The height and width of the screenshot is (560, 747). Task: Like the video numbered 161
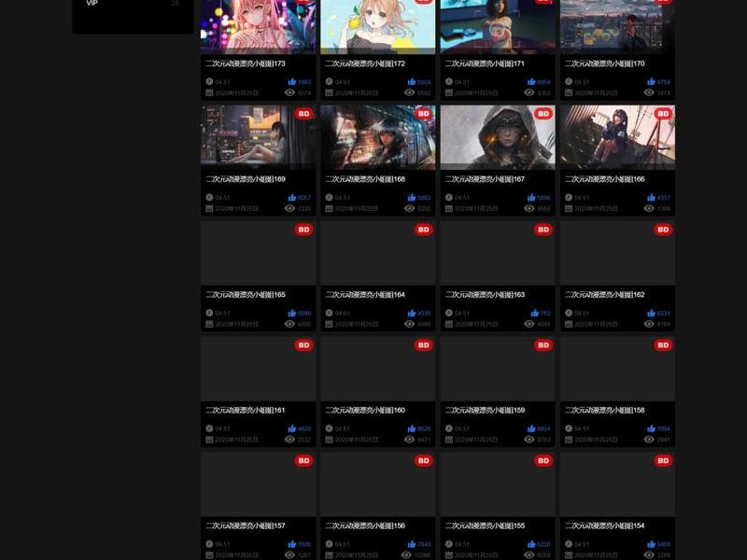click(292, 428)
